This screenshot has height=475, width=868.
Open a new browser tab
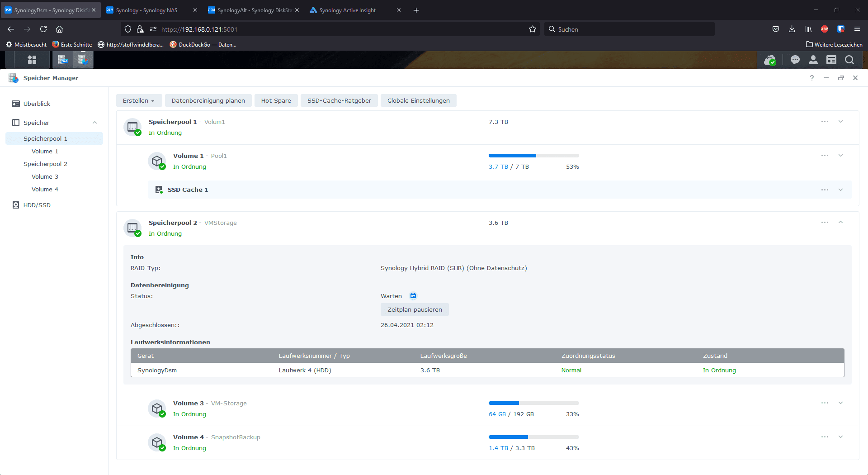(416, 10)
